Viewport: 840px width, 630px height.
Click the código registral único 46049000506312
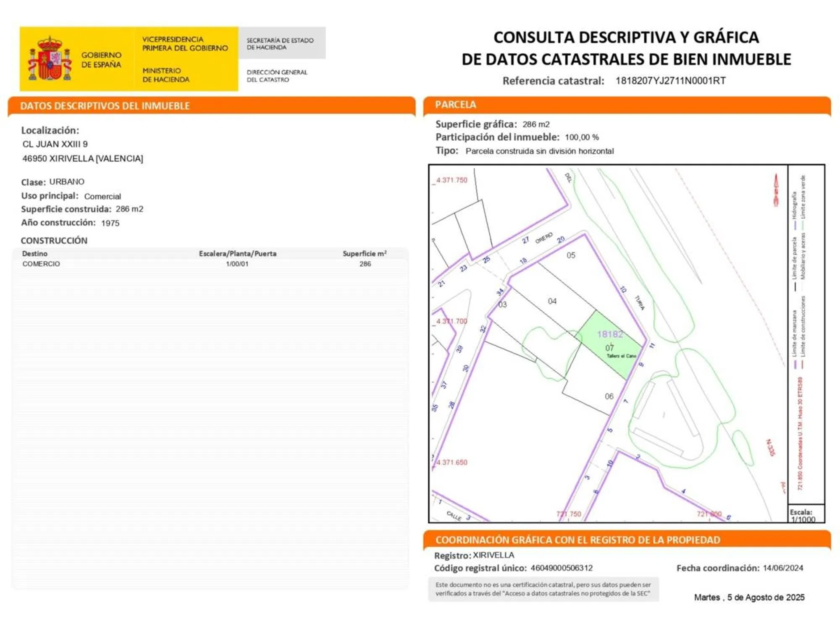(x=562, y=568)
